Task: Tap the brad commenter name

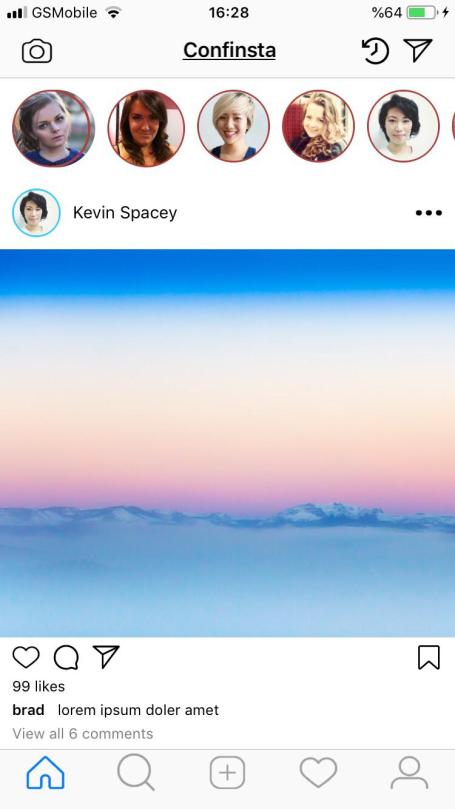Action: (28, 710)
